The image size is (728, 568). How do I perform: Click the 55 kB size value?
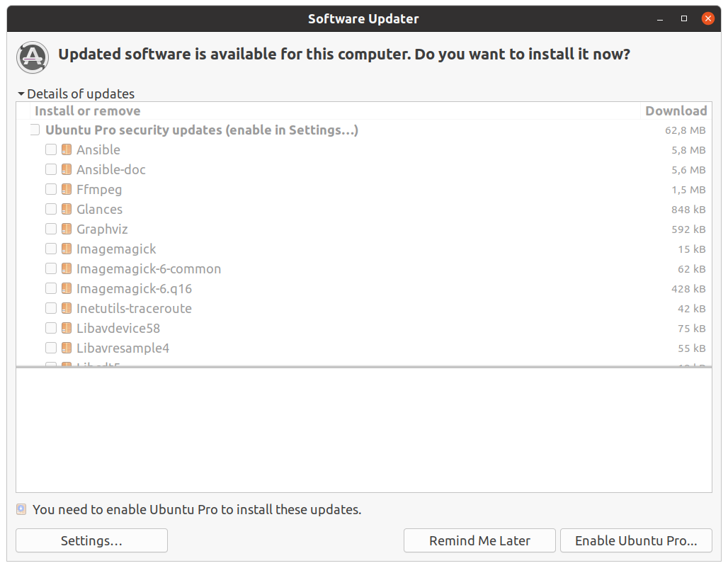click(x=692, y=348)
